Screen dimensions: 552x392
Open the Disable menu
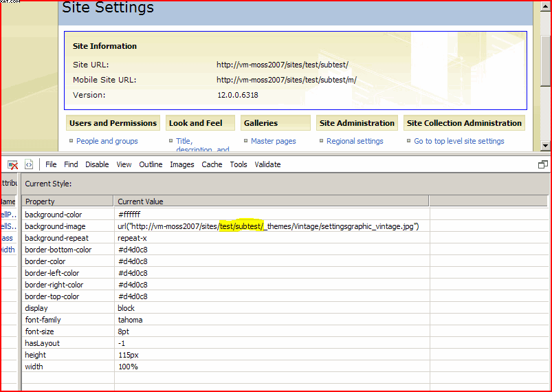point(97,164)
